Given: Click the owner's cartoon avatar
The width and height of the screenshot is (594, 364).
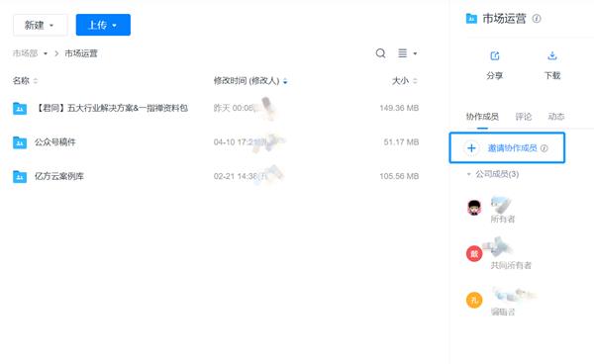Looking at the screenshot, I should (x=474, y=208).
